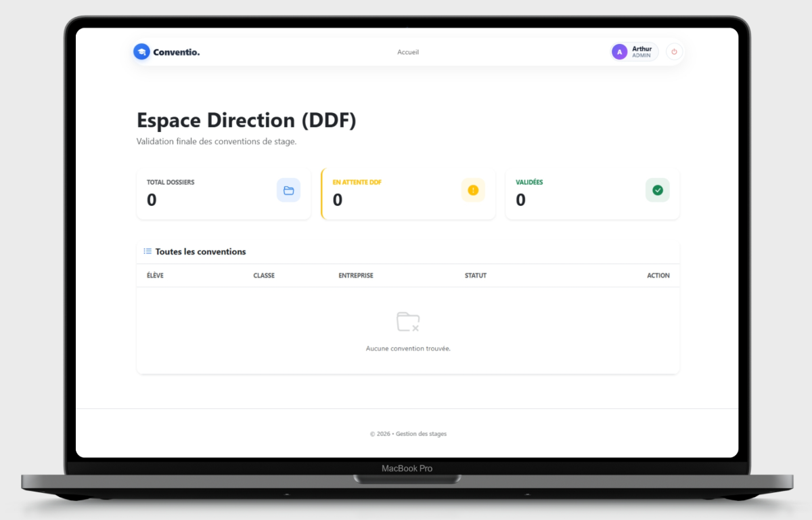This screenshot has height=520, width=812.
Task: Click the CLASSE column header
Action: coord(264,276)
